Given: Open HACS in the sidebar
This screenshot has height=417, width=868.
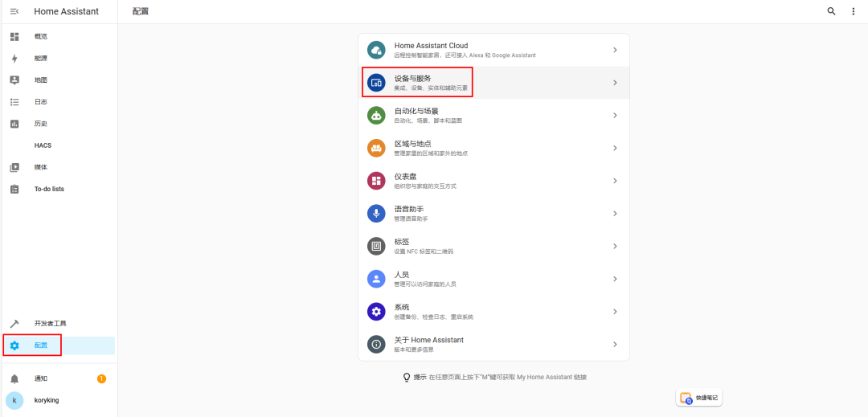Looking at the screenshot, I should point(43,145).
